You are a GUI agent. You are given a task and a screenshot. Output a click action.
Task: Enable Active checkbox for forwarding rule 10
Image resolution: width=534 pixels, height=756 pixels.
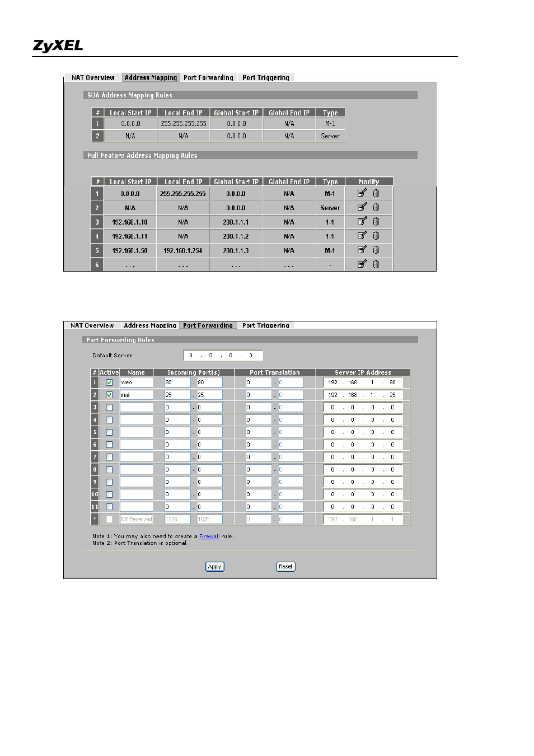click(109, 494)
